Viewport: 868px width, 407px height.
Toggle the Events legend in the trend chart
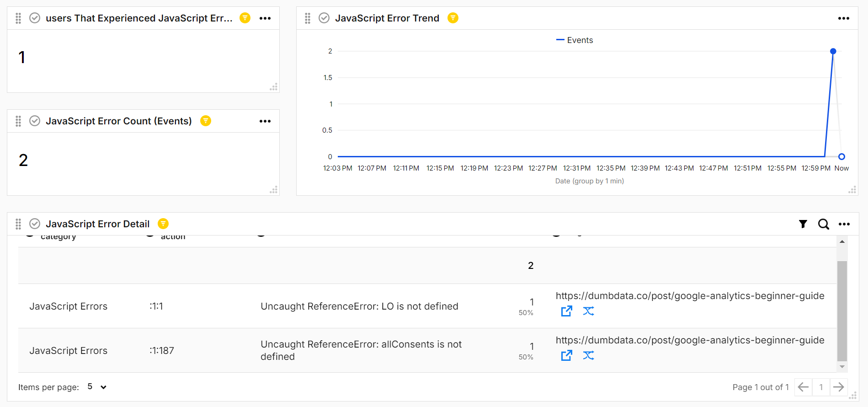pyautogui.click(x=575, y=40)
